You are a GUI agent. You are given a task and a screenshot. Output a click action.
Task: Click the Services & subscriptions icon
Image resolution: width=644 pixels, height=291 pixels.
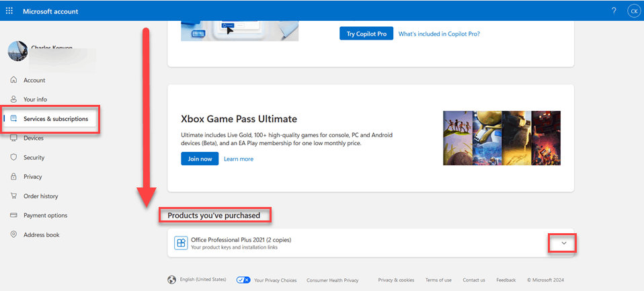pos(13,118)
